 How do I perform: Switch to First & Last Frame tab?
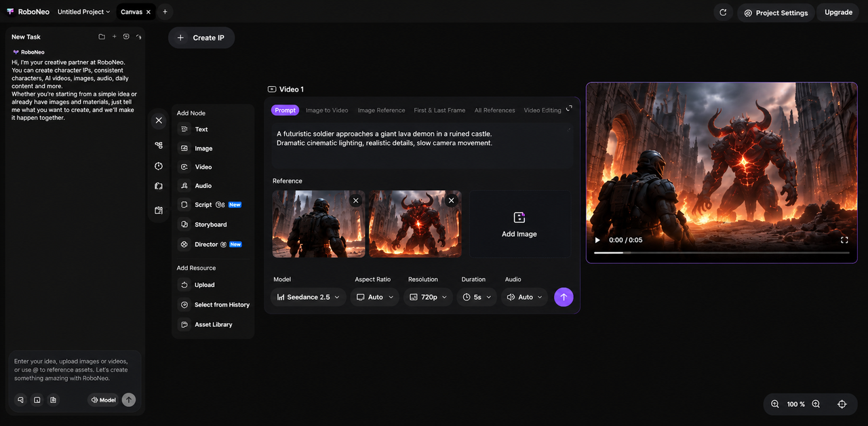[x=439, y=110]
